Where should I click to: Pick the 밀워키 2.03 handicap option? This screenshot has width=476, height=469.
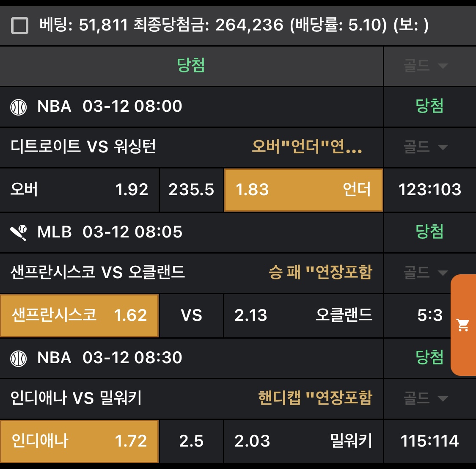click(x=303, y=441)
